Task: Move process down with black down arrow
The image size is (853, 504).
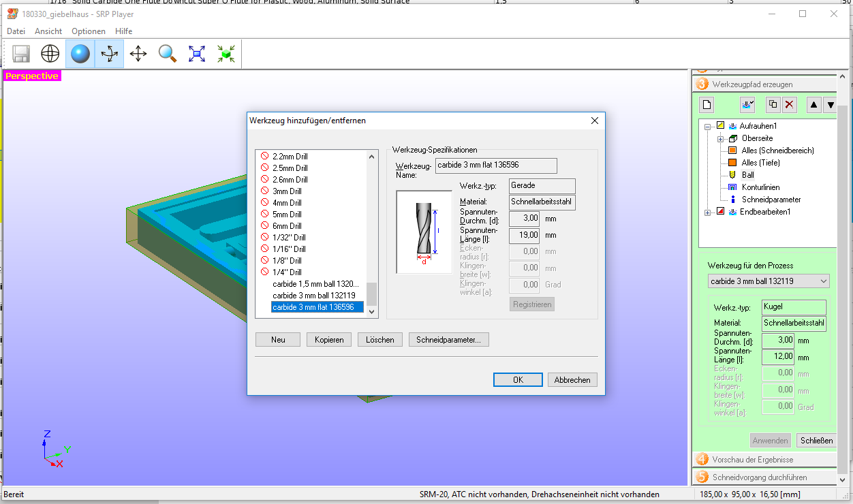Action: click(x=830, y=105)
